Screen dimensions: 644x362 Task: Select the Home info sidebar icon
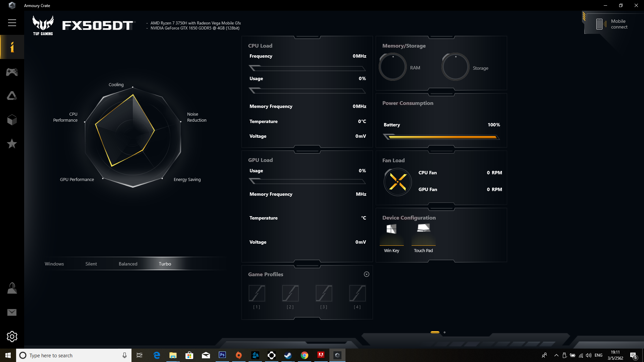click(12, 47)
